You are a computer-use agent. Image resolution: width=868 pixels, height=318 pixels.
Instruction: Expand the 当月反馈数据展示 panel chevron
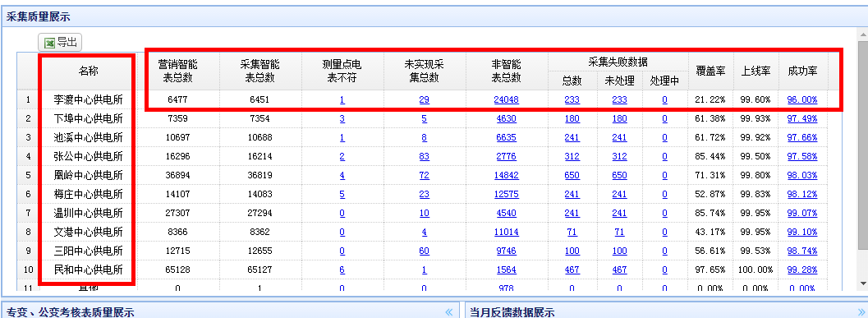[x=861, y=312]
